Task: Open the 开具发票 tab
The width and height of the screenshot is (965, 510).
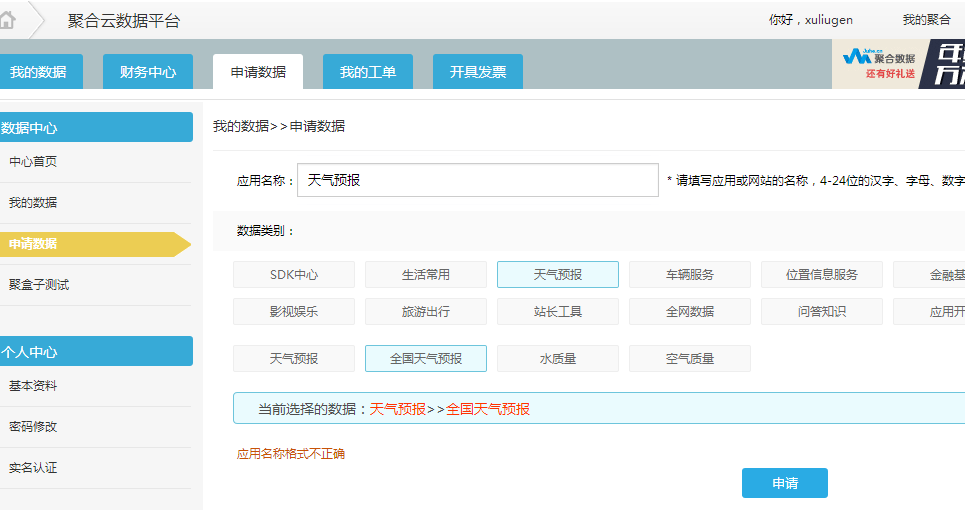Action: coord(478,72)
